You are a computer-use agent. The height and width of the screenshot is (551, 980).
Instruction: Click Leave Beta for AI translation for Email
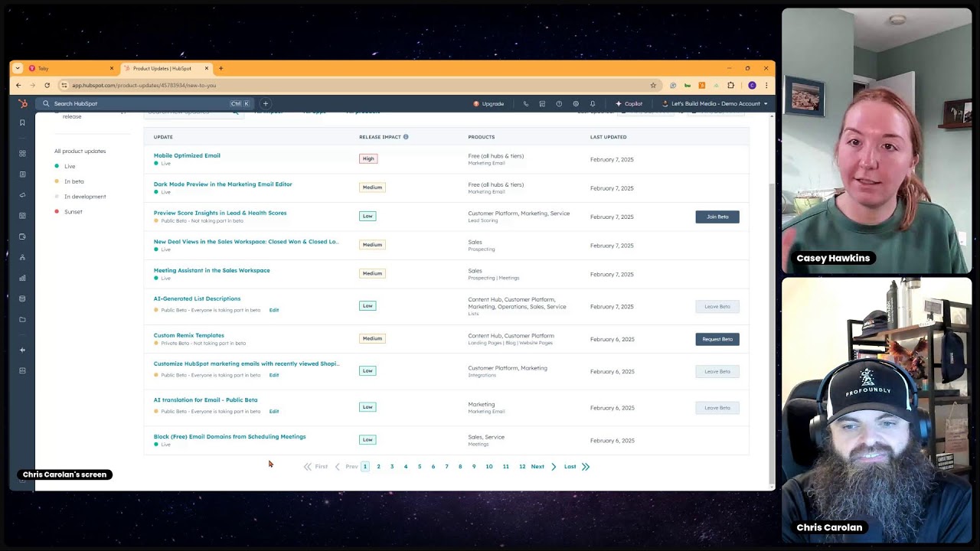tap(717, 408)
